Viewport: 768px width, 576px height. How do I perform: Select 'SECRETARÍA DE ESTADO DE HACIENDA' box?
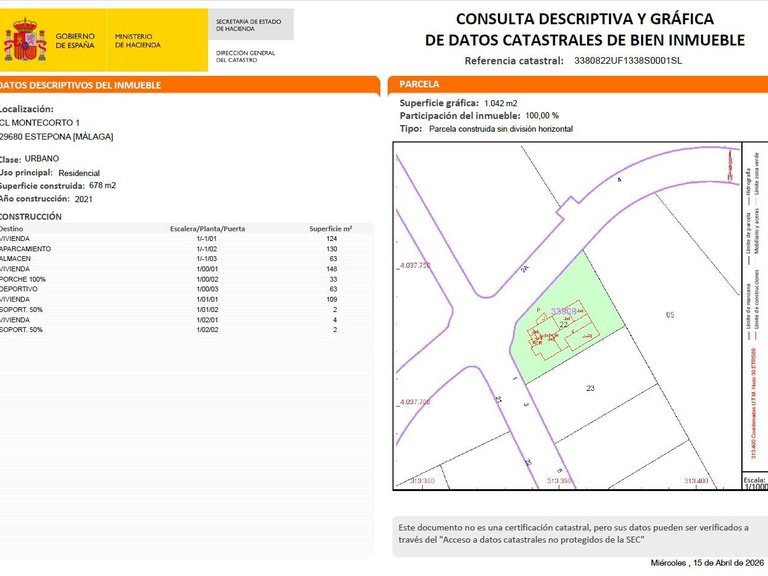250,24
